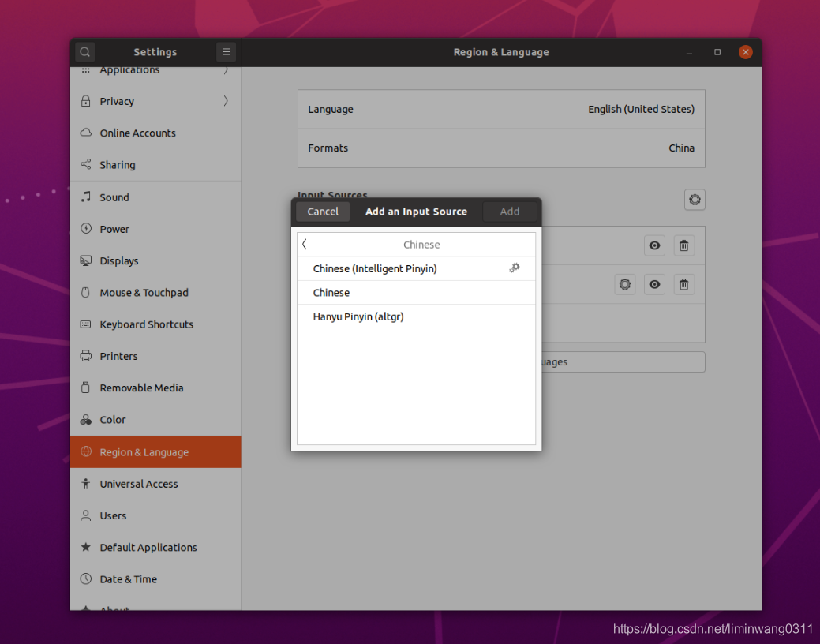Image resolution: width=820 pixels, height=644 pixels.
Task: Click the Keyboard Shortcuts icon
Action: pyautogui.click(x=86, y=324)
